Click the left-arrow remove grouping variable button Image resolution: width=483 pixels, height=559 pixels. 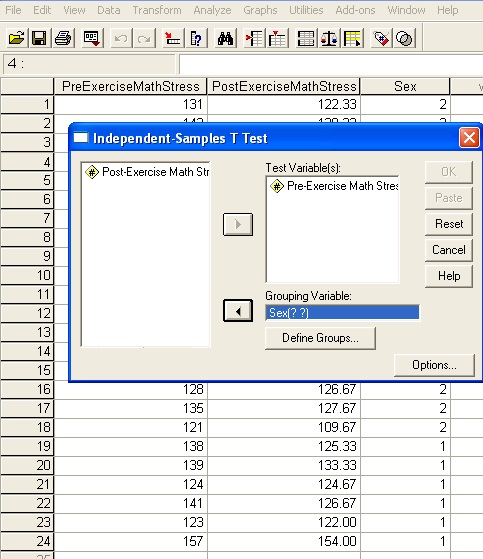238,311
